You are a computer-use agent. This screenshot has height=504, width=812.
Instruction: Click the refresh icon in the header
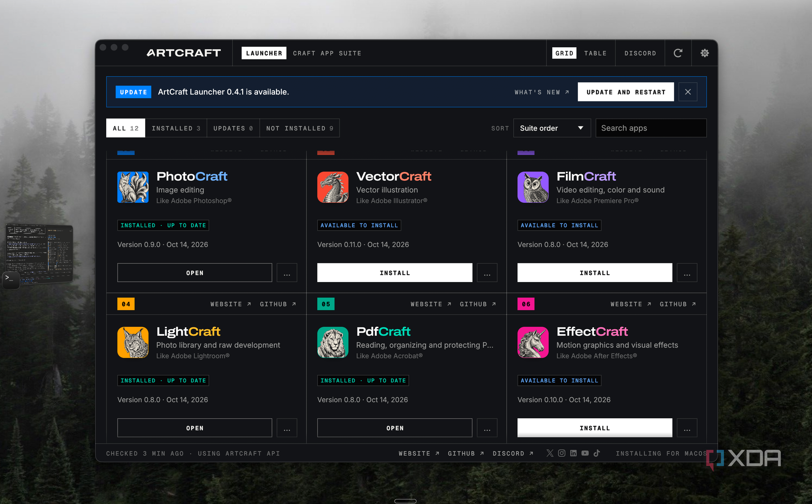[x=678, y=53]
